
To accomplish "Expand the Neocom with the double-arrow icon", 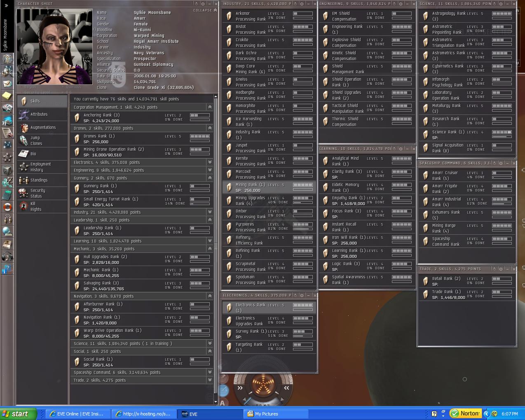I will point(6,5).
